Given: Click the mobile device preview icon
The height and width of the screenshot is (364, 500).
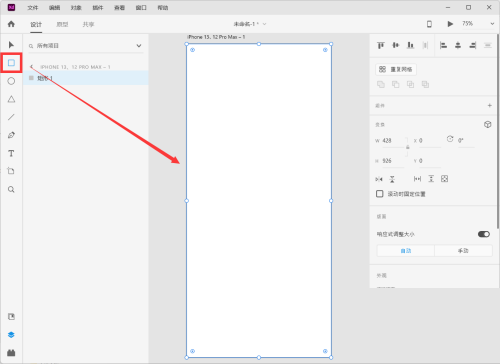Looking at the screenshot, I should [429, 24].
